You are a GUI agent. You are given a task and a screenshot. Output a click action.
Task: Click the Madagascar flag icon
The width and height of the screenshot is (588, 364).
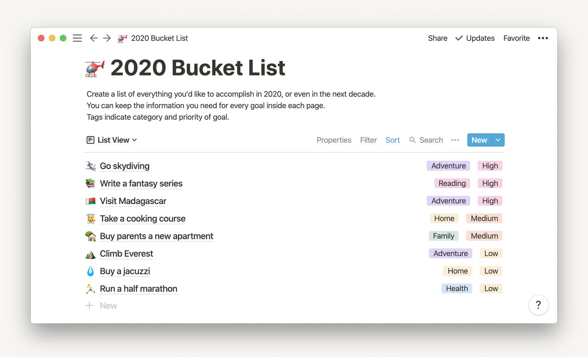click(90, 201)
